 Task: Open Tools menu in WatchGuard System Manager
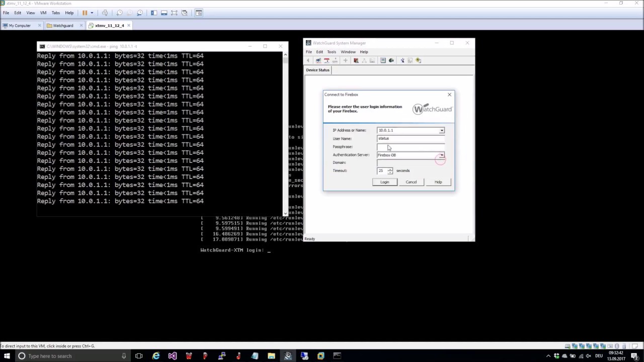(332, 52)
